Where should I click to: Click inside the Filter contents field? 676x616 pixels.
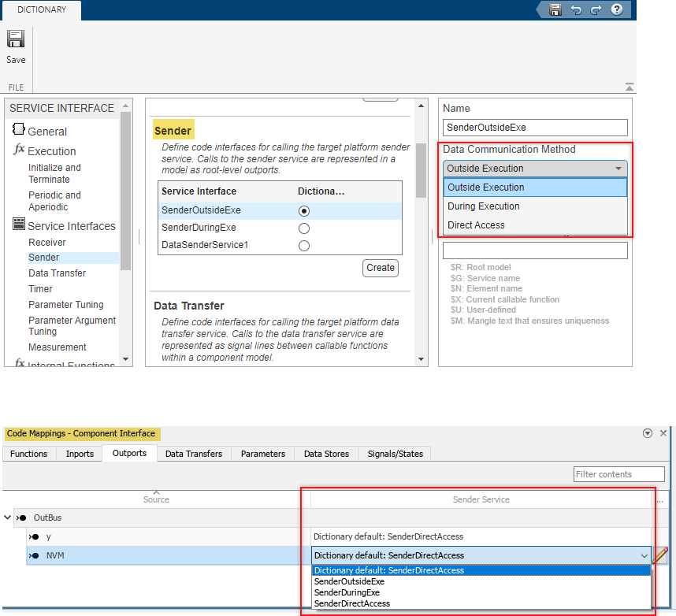point(619,473)
